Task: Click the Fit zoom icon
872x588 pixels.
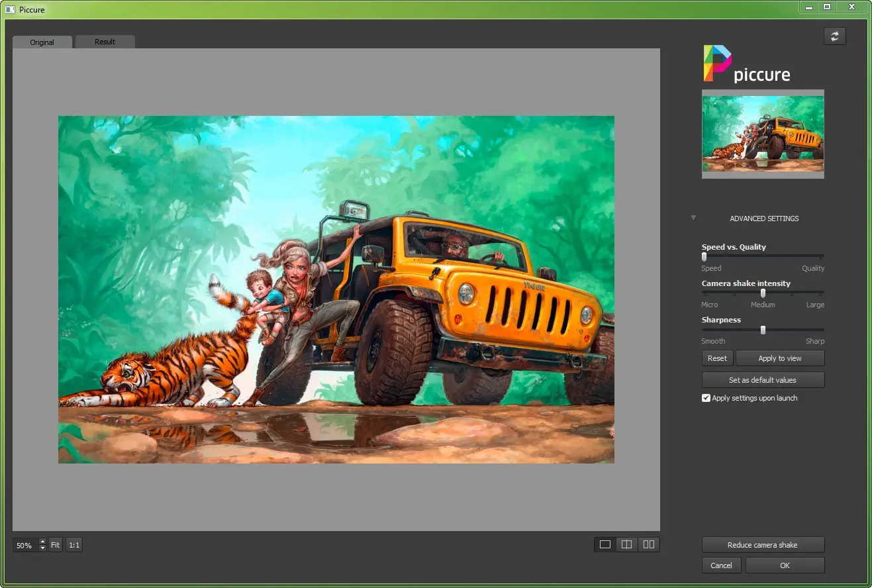Action: click(55, 544)
